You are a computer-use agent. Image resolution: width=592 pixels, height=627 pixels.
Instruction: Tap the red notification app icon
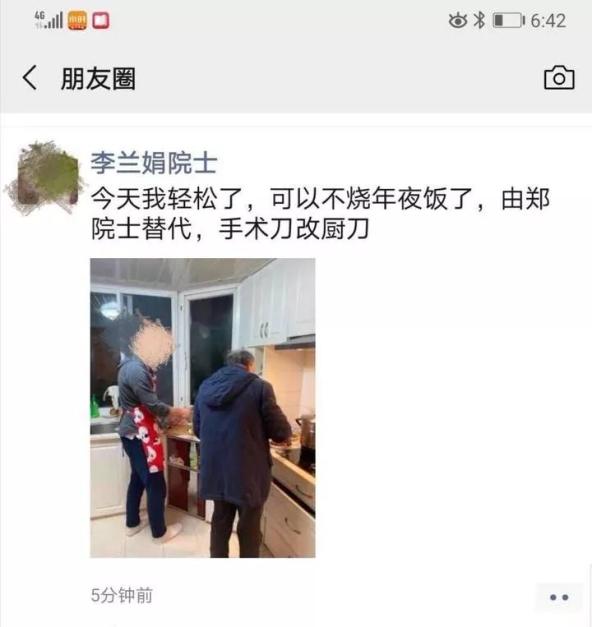[101, 21]
